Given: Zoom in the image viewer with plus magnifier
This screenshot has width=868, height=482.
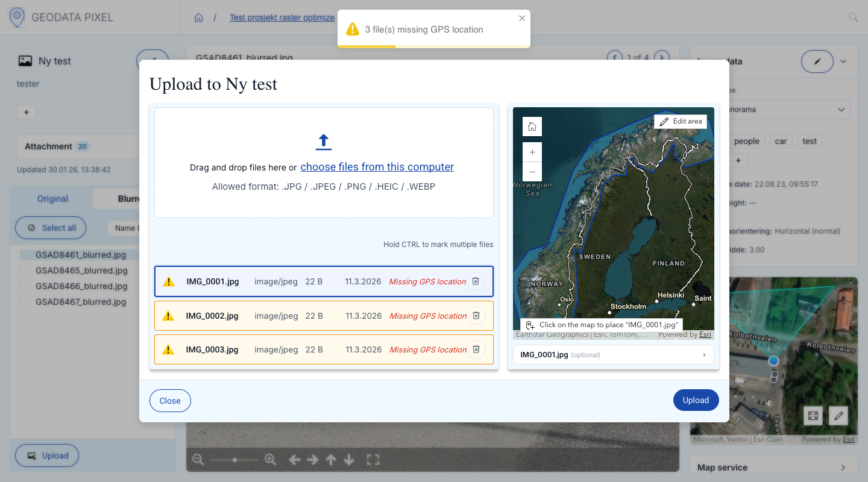Looking at the screenshot, I should coord(270,460).
